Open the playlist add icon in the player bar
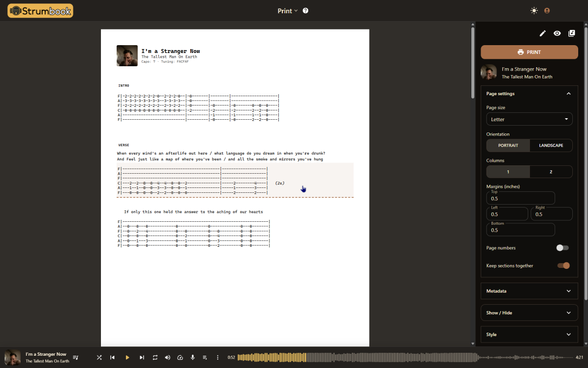The width and height of the screenshot is (588, 368). pyautogui.click(x=205, y=358)
